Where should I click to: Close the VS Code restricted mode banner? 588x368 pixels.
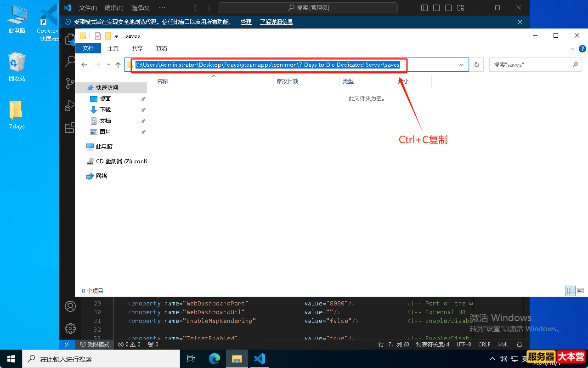tap(520, 22)
